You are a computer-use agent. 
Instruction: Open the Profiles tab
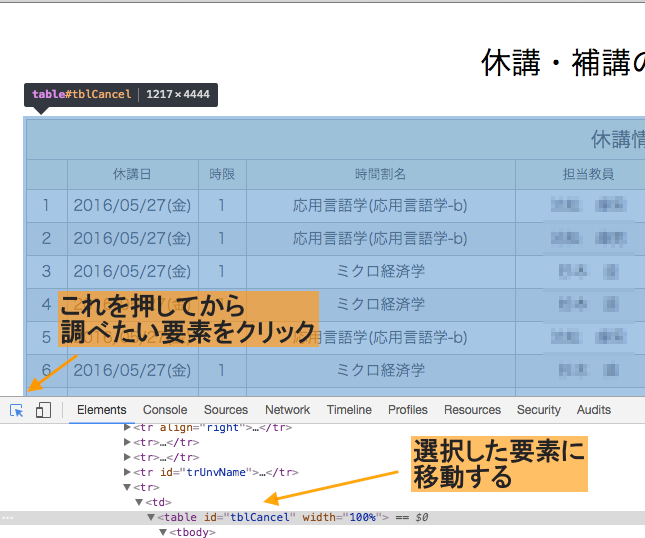point(408,410)
